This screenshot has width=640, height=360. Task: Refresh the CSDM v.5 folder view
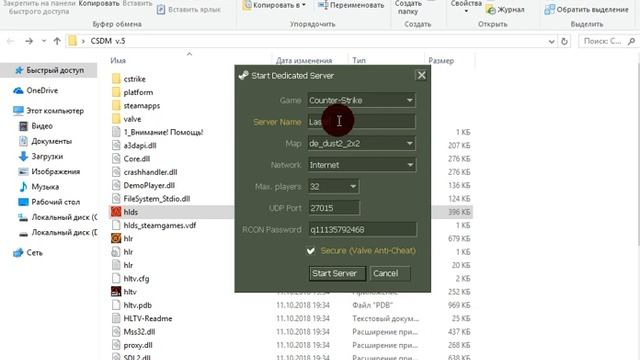point(564,41)
